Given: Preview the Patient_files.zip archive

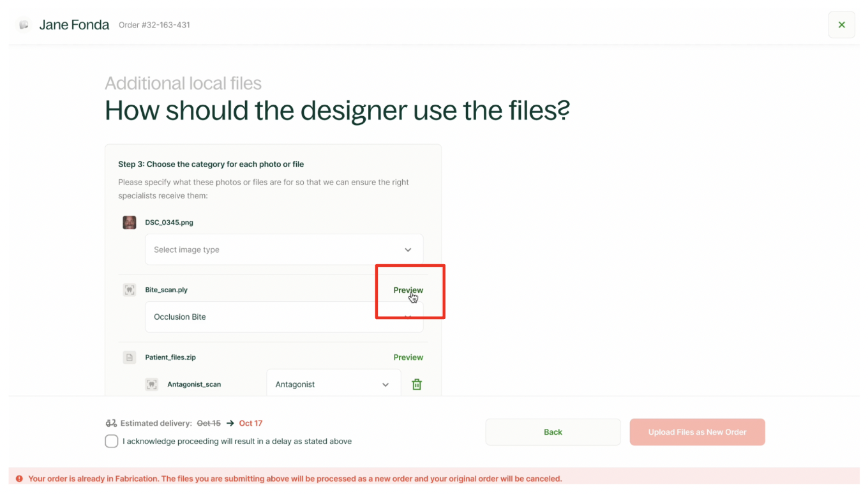Looking at the screenshot, I should click(408, 357).
